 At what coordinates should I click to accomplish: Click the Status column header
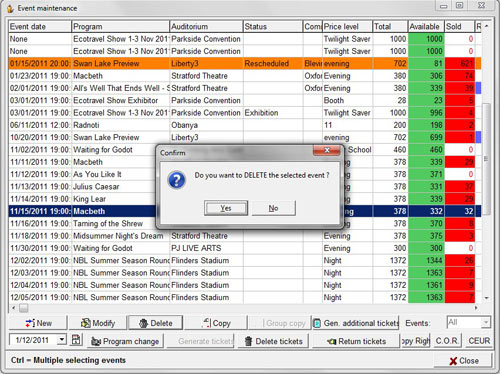pos(273,27)
